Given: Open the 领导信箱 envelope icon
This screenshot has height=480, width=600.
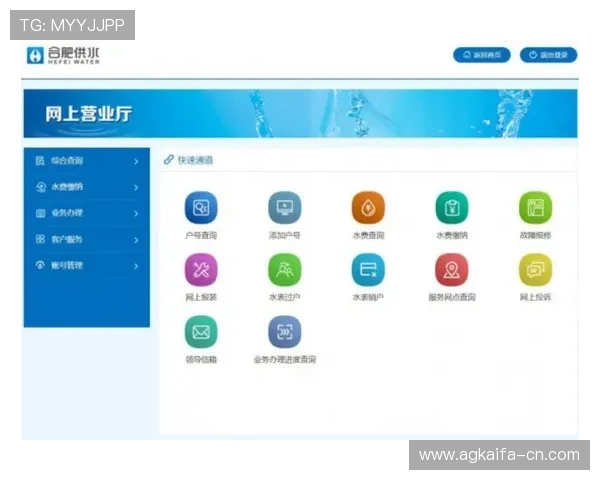Looking at the screenshot, I should 201,332.
